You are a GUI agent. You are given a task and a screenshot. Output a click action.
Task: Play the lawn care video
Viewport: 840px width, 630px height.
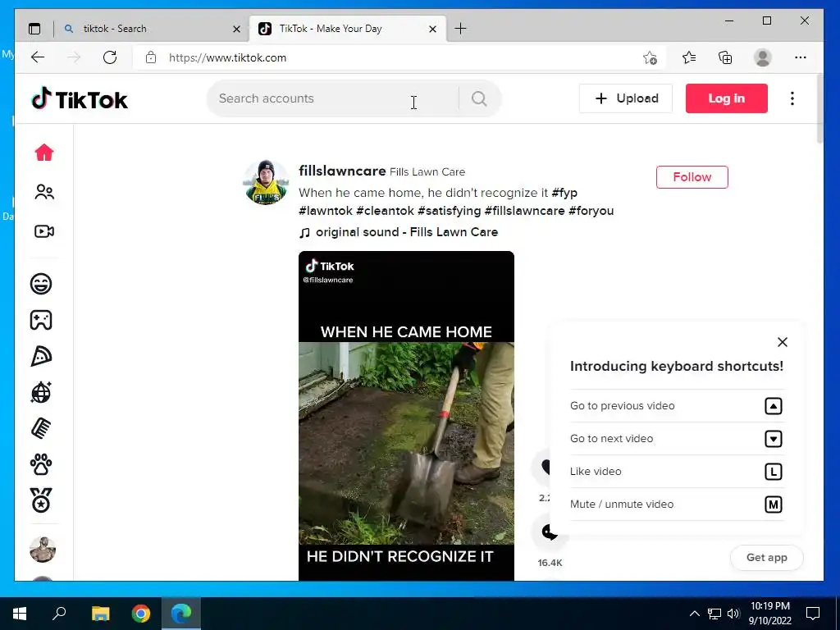point(406,416)
